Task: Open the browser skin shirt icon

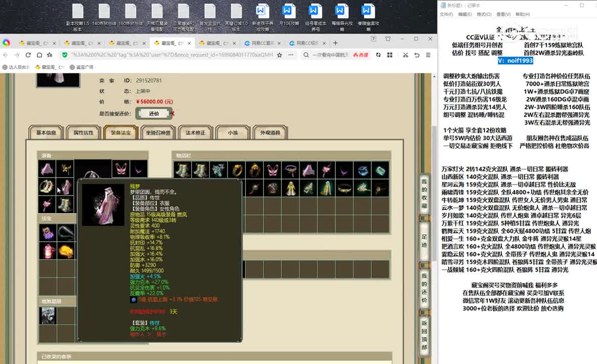Action: (388, 39)
